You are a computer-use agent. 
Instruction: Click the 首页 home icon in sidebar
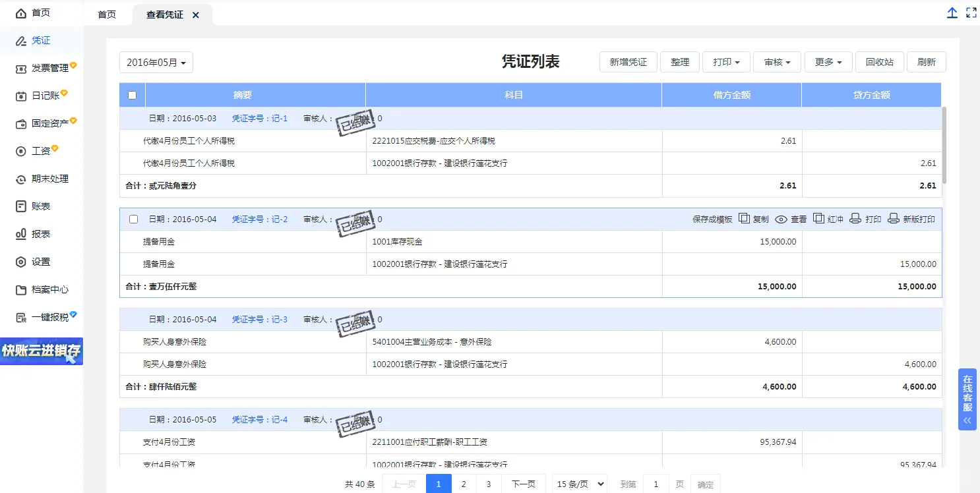[21, 13]
